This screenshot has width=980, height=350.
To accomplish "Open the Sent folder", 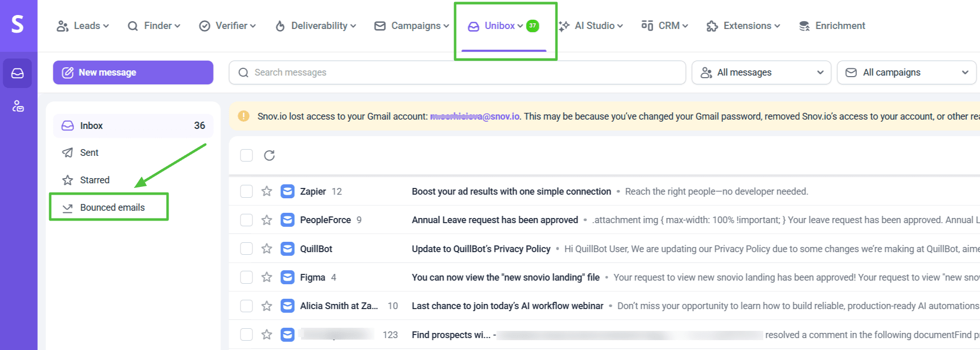I will [x=89, y=153].
